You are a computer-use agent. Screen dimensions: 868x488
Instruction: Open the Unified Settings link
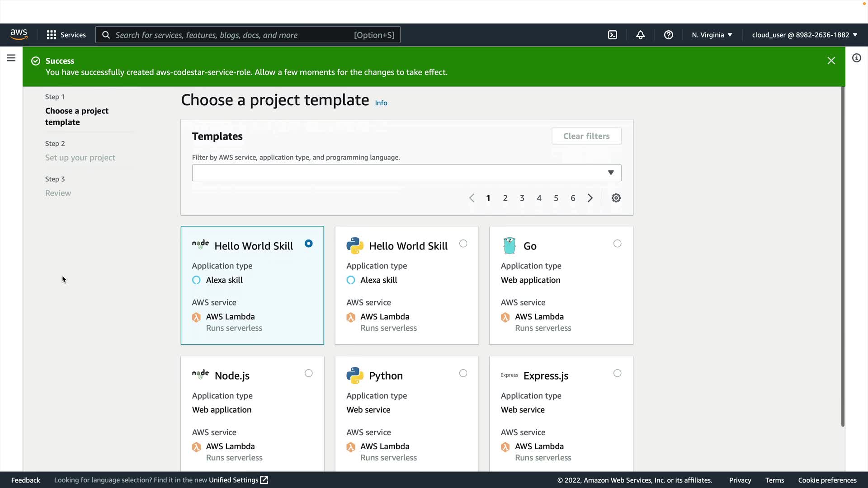(x=238, y=480)
